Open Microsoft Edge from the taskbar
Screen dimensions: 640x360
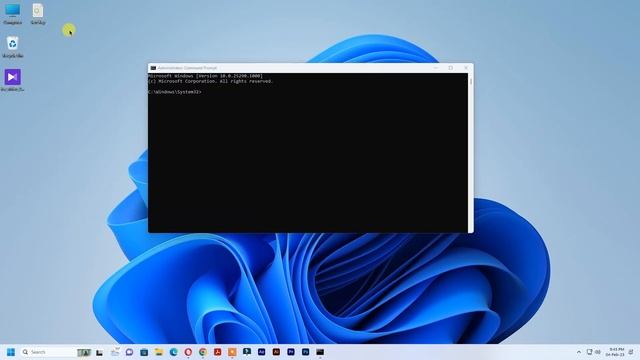[173, 352]
